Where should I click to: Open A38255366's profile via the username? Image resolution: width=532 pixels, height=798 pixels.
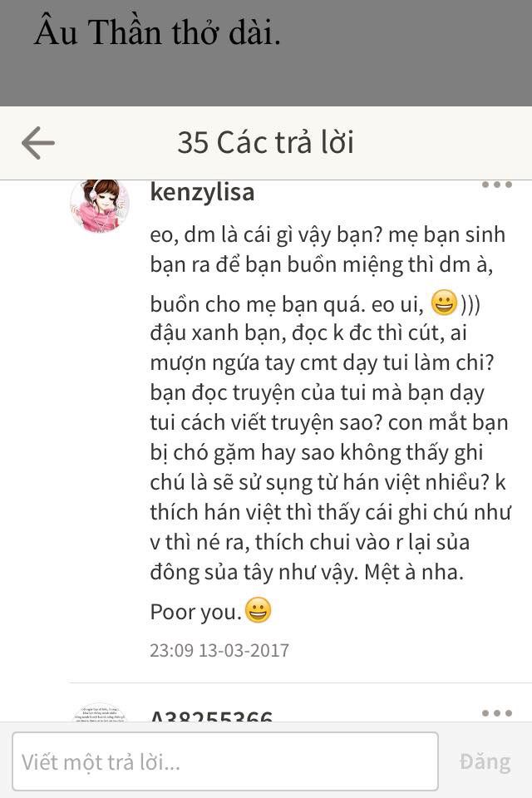(211, 715)
